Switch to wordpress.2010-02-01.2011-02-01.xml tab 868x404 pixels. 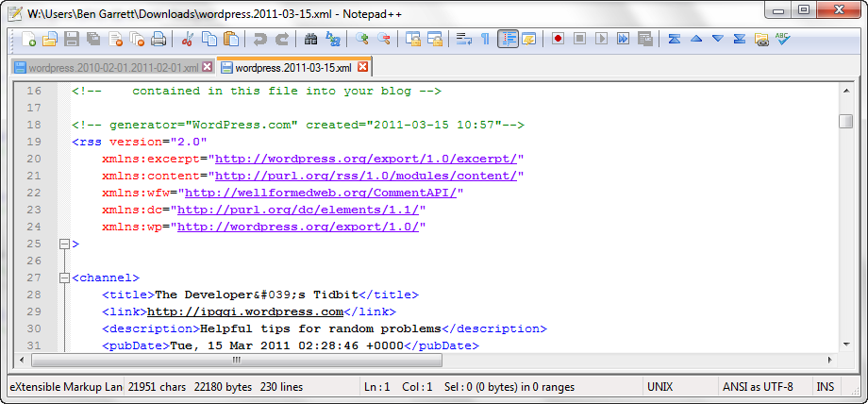point(113,68)
